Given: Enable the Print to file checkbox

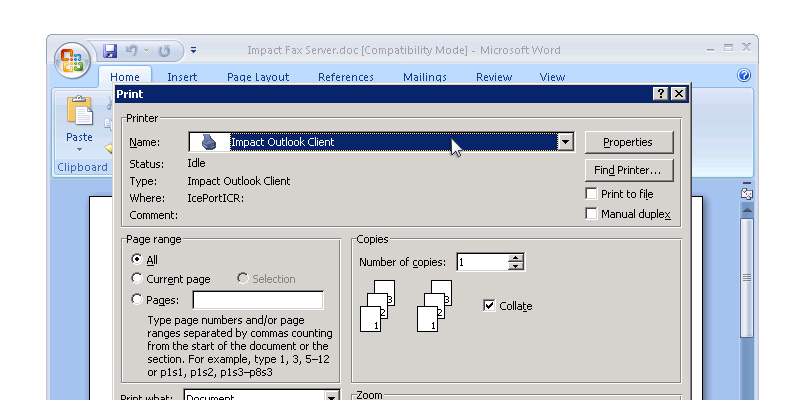Looking at the screenshot, I should click(592, 194).
